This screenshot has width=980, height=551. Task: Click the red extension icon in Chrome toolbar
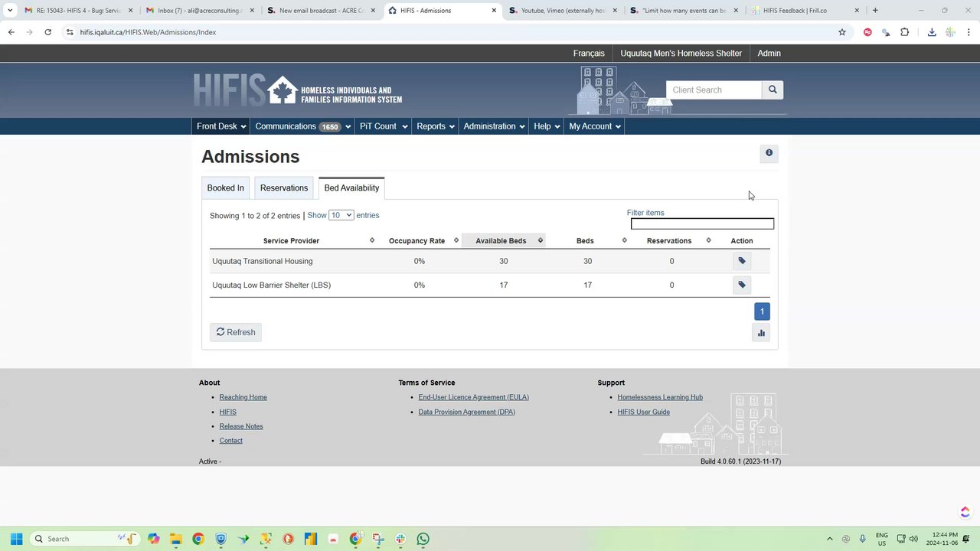(867, 32)
